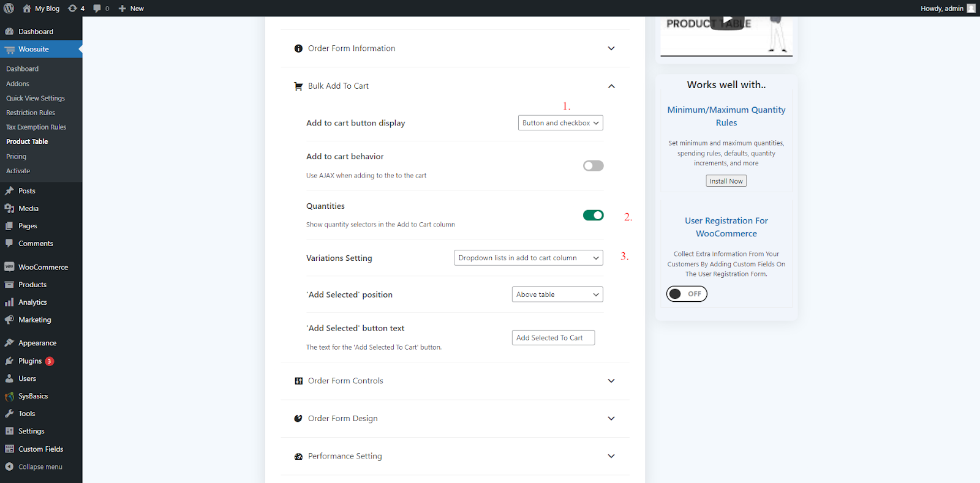
Task: Open the comments bubble icon in admin bar
Action: [97, 9]
